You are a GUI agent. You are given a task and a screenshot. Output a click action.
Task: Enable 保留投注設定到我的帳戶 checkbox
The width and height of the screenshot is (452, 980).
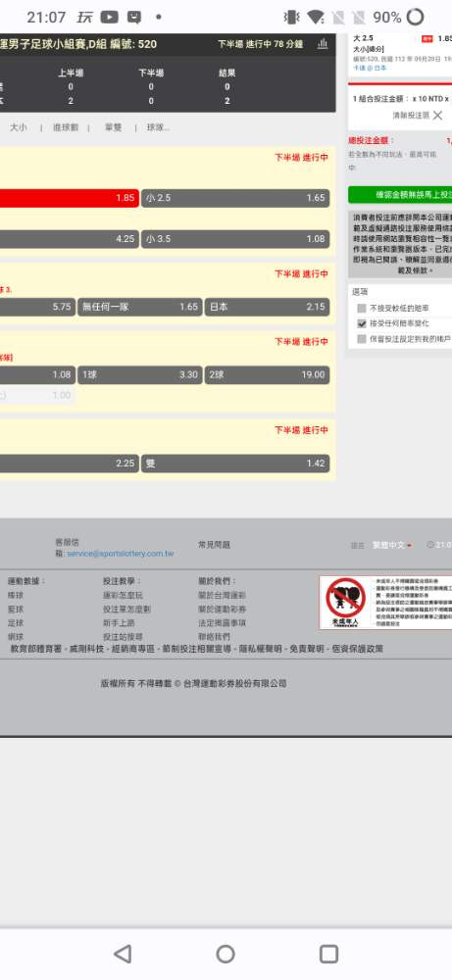click(x=362, y=339)
